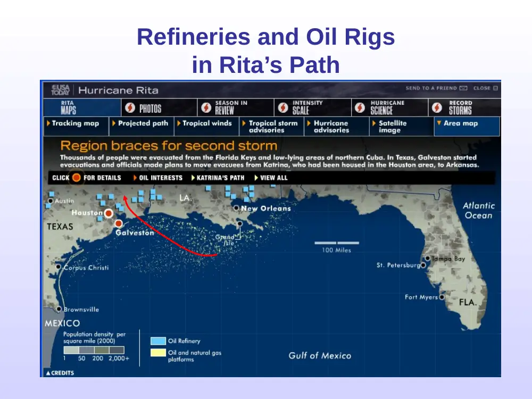Image resolution: width=532 pixels, height=399 pixels.
Task: Open the Tropical storm advisories tab
Action: 271,126
